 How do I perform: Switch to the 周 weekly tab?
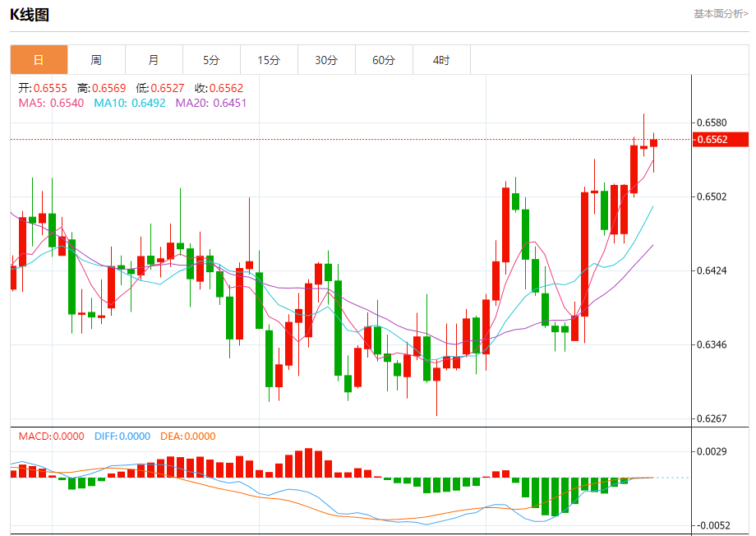tap(96, 60)
